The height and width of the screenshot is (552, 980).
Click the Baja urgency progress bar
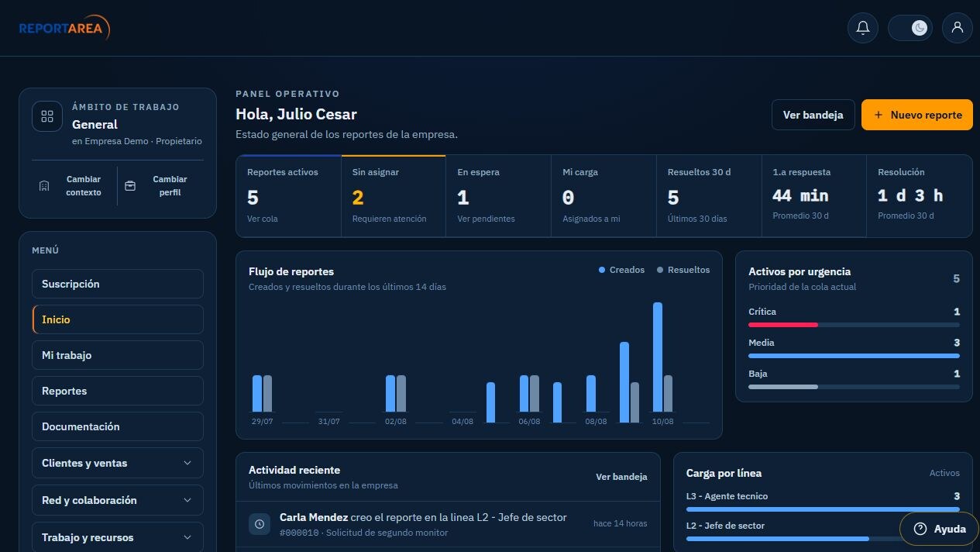click(x=854, y=387)
